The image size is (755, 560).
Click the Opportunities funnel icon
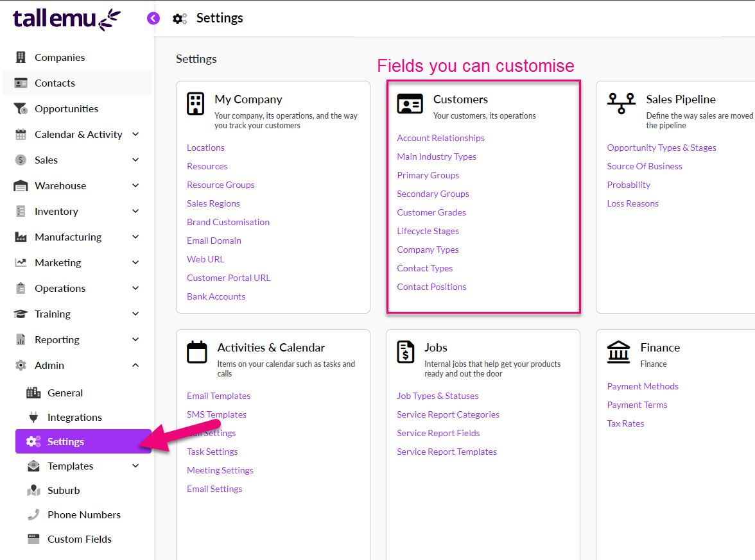pos(21,109)
